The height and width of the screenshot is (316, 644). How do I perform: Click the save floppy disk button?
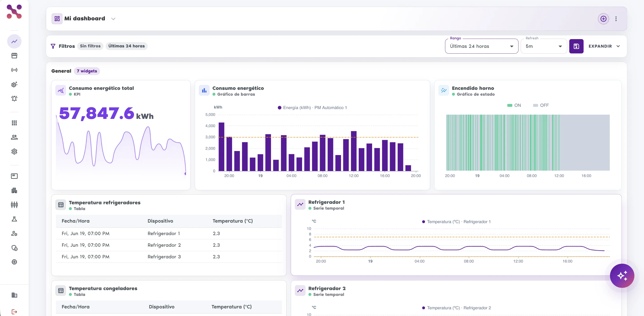click(576, 46)
